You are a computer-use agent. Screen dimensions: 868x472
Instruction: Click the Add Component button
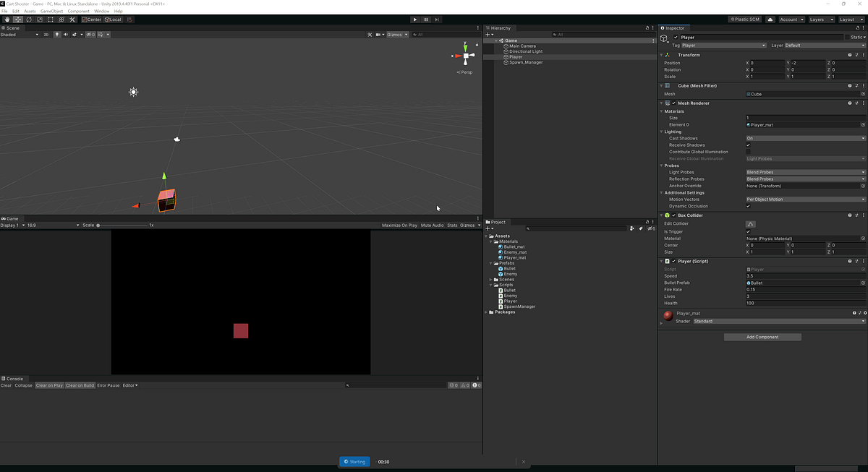tap(762, 337)
